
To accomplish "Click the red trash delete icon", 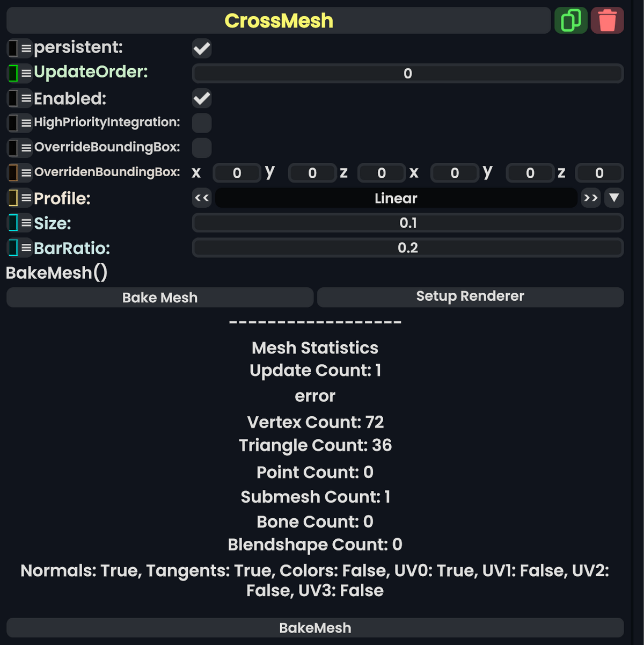I will coord(607,20).
